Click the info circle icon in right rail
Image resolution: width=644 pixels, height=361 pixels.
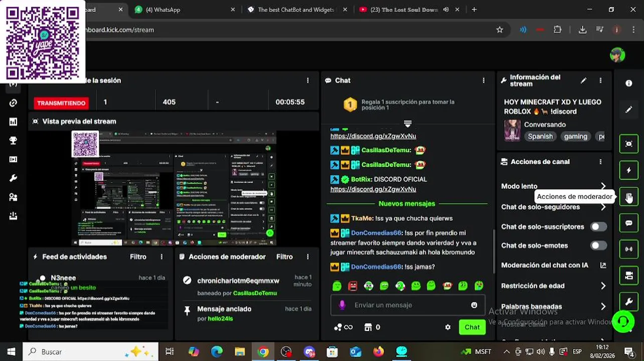pyautogui.click(x=629, y=83)
